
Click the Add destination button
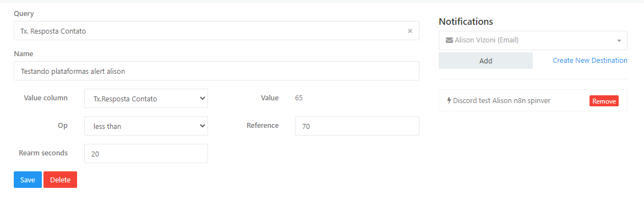pos(485,61)
